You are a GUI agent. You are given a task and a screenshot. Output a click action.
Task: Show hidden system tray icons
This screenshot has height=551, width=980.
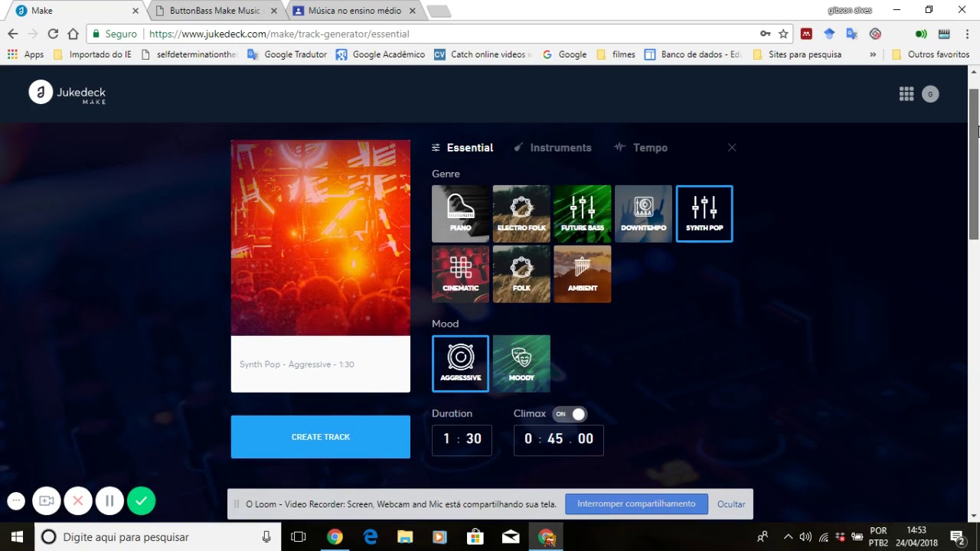788,536
